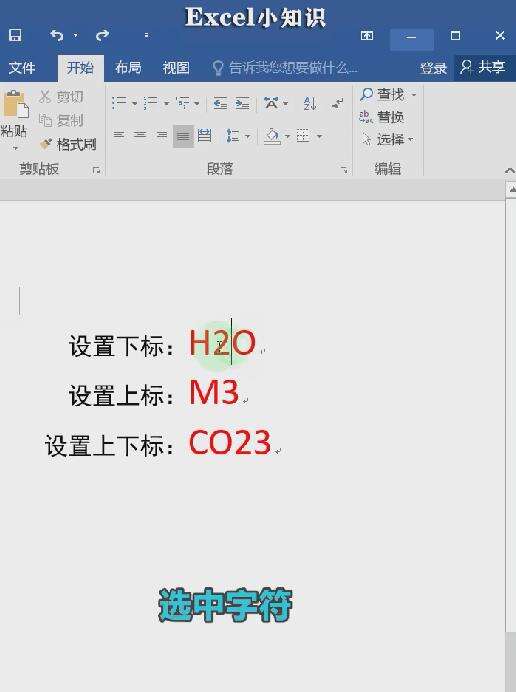Switch to the 布局 tab
Image resolution: width=516 pixels, height=692 pixels.
coord(128,68)
